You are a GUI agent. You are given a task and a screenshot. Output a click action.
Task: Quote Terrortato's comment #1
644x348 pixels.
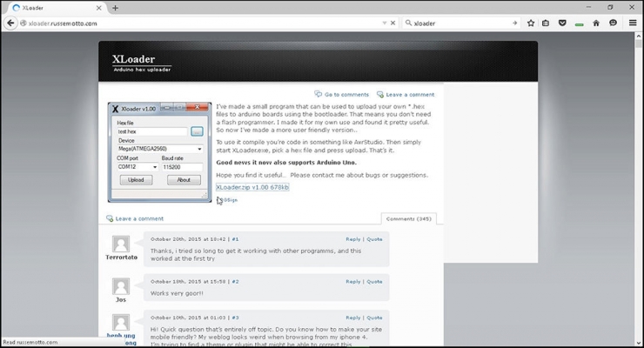click(x=374, y=239)
